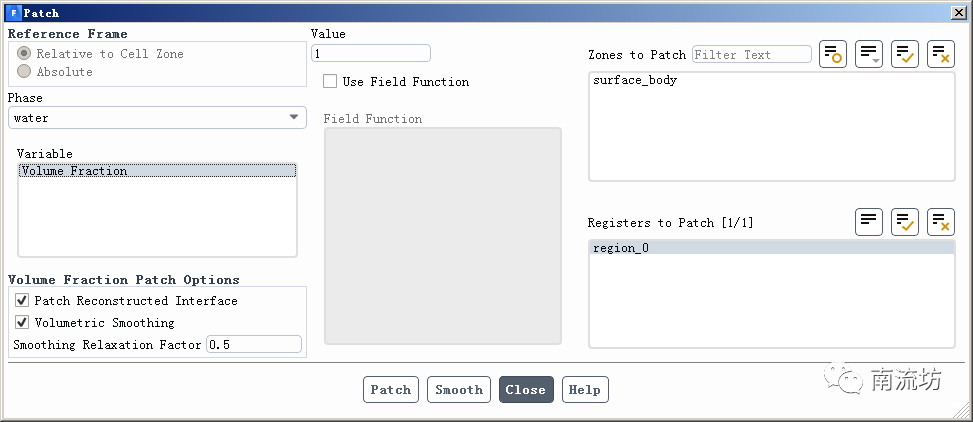This screenshot has height=422, width=973.
Task: Open the Phase dropdown showing water
Action: [x=157, y=118]
